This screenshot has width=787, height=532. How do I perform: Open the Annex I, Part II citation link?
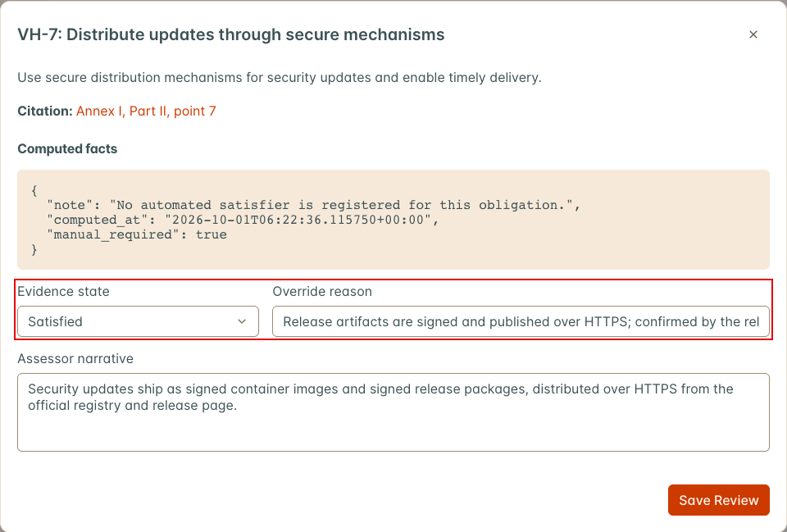146,111
